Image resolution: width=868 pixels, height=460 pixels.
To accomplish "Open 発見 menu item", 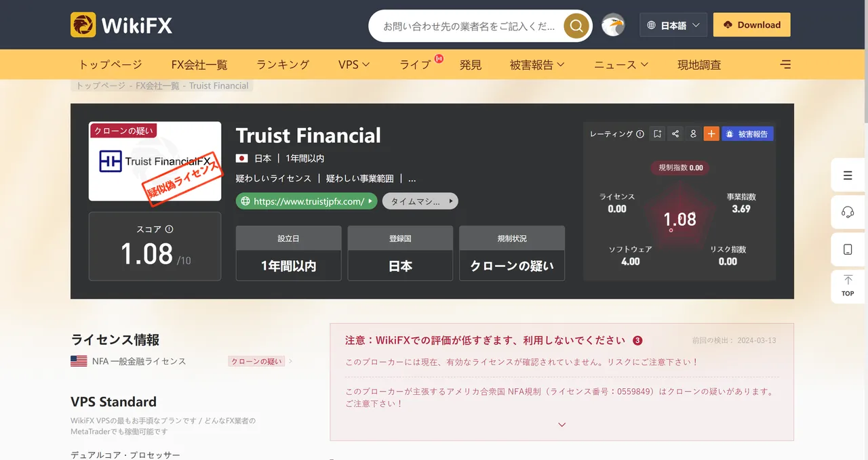I will coord(470,64).
